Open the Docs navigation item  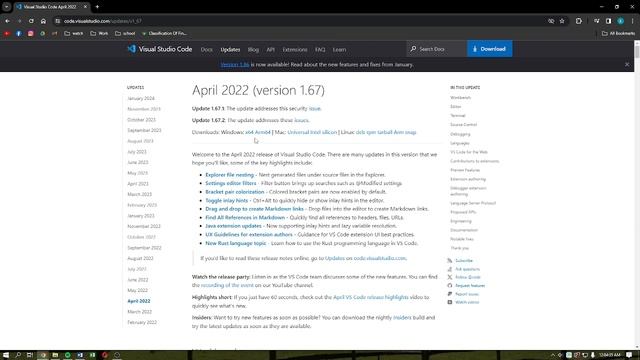click(207, 49)
